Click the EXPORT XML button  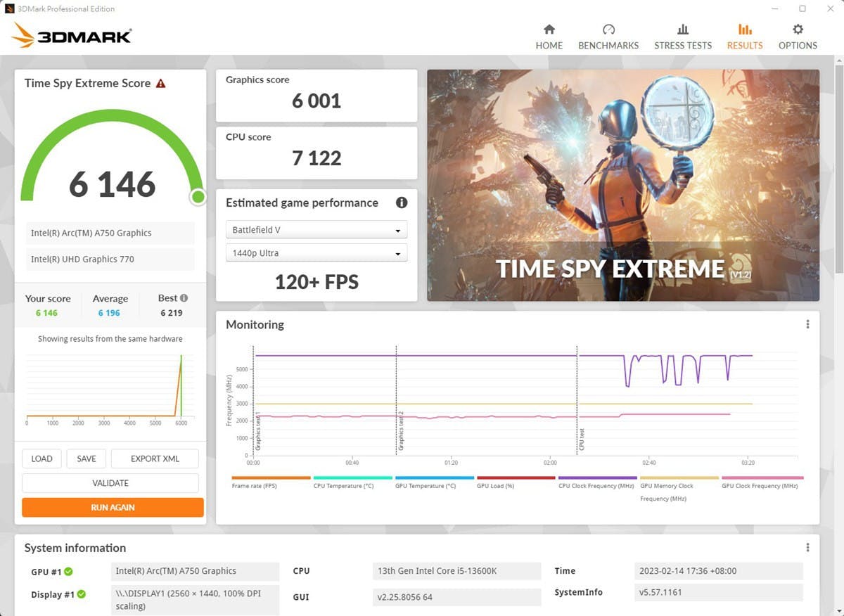[155, 458]
